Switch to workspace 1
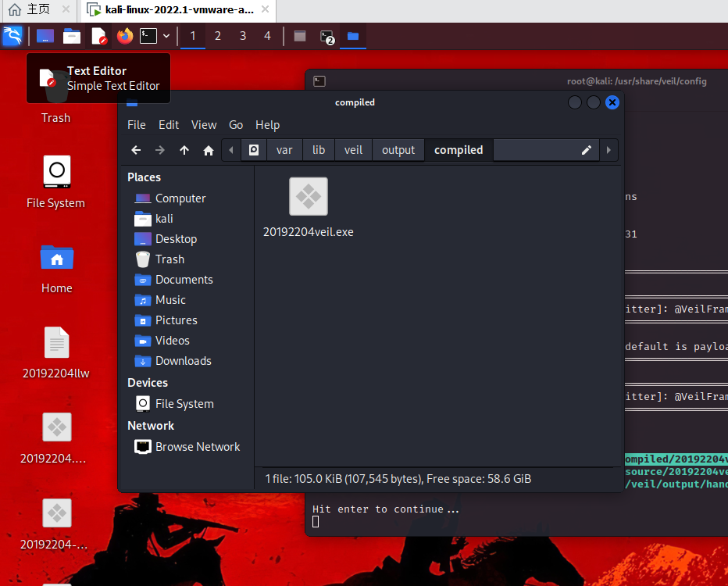728x586 pixels. click(193, 36)
